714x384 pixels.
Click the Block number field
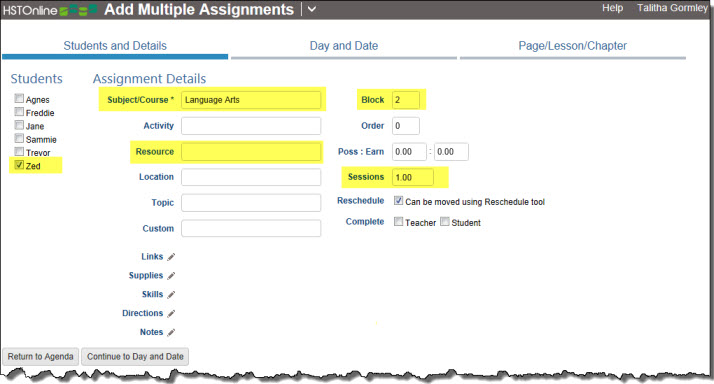(406, 100)
